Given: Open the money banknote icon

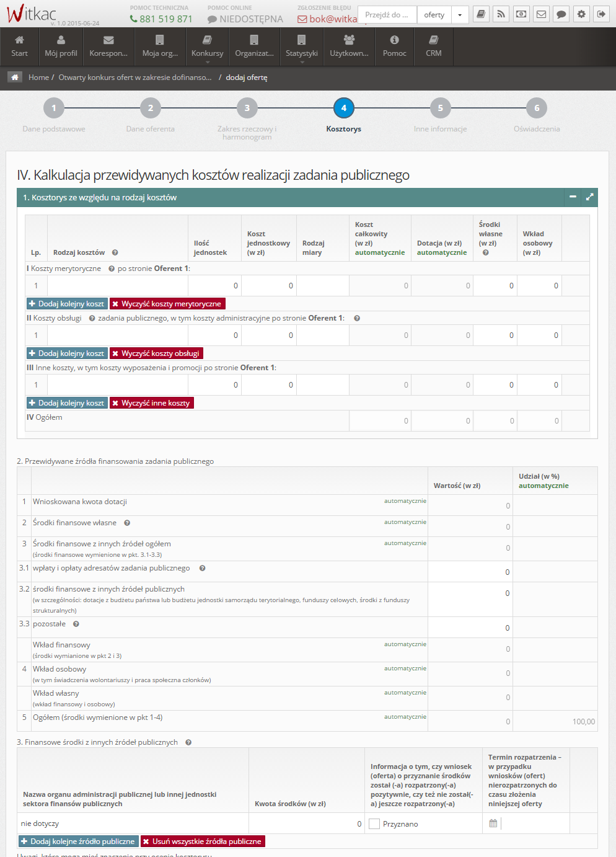Looking at the screenshot, I should pos(521,14).
